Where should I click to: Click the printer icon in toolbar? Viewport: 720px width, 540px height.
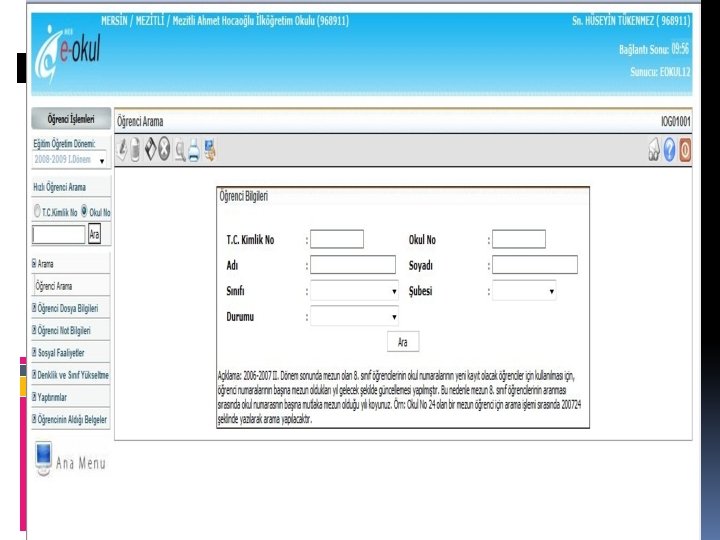coord(194,150)
